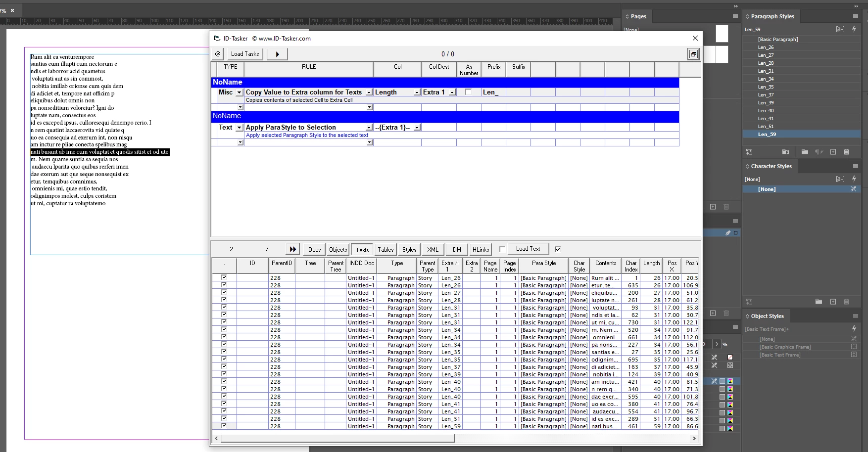Collapse the Paragraph Styles panel expander
Viewport: 868px width, 452px height.
747,16
